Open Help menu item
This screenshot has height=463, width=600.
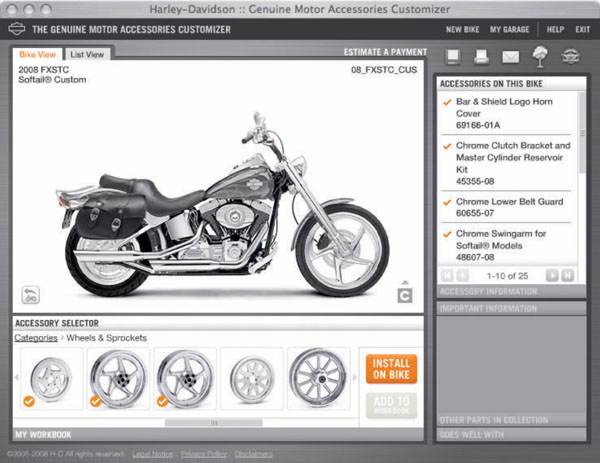coord(555,29)
